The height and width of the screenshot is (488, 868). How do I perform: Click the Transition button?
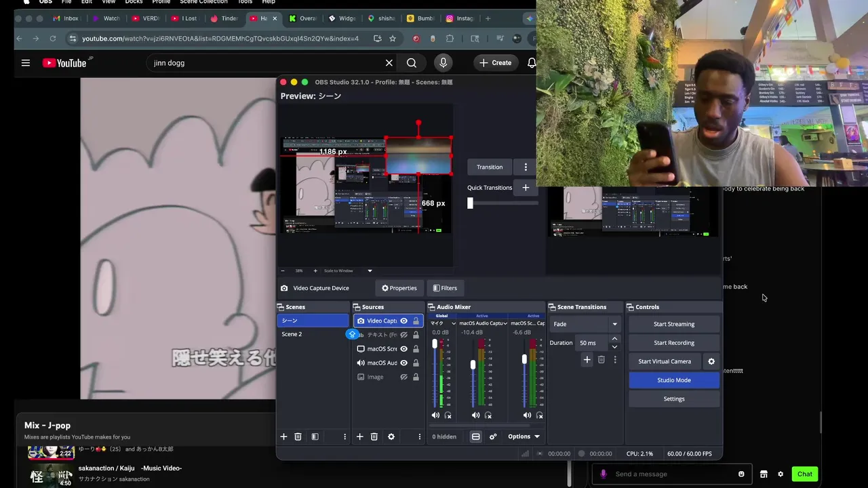tap(490, 167)
